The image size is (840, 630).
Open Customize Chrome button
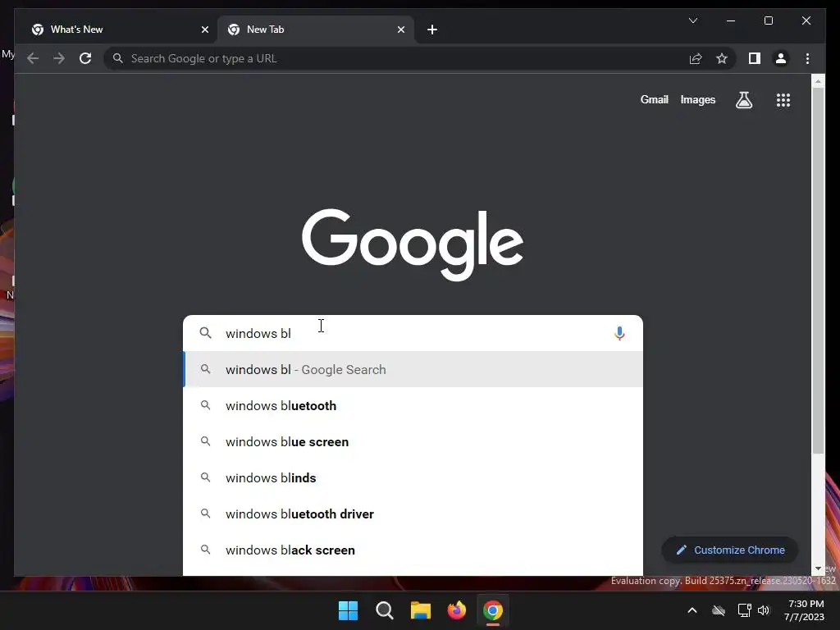(x=729, y=550)
